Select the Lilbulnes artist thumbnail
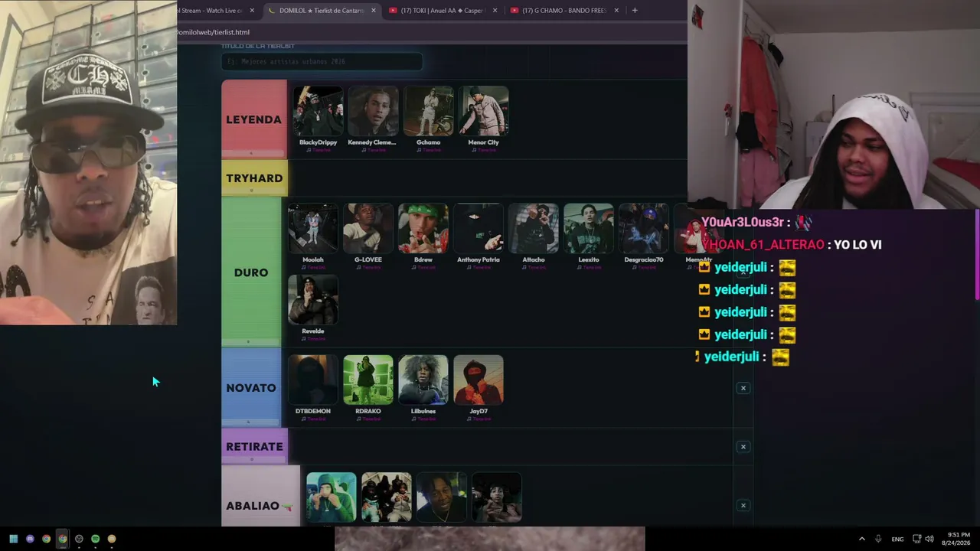This screenshot has height=551, width=980. 423,380
